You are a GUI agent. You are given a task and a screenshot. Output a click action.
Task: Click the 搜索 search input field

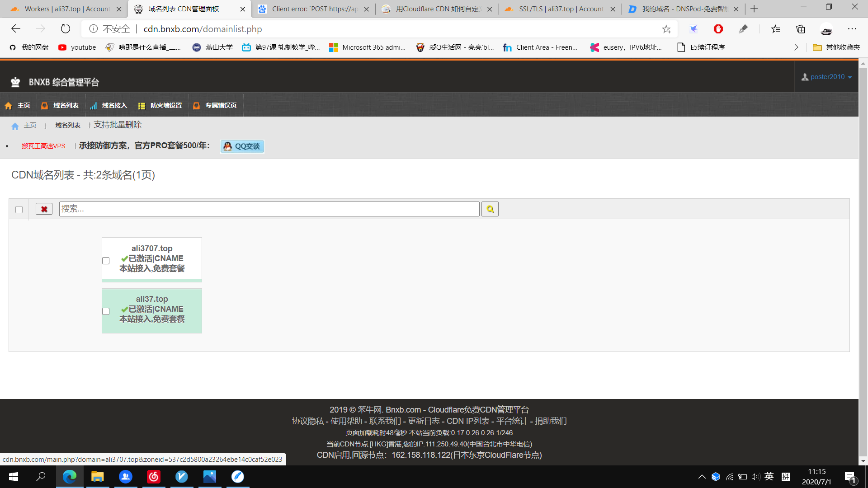click(269, 209)
